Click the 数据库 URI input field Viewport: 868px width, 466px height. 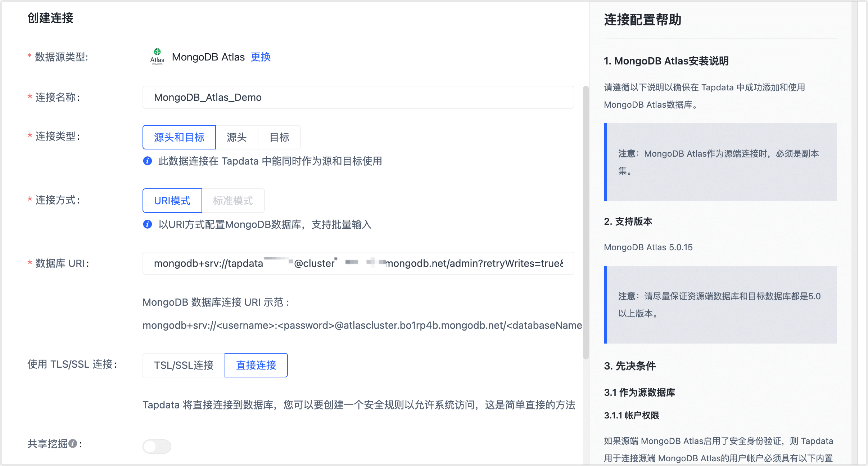tap(358, 263)
